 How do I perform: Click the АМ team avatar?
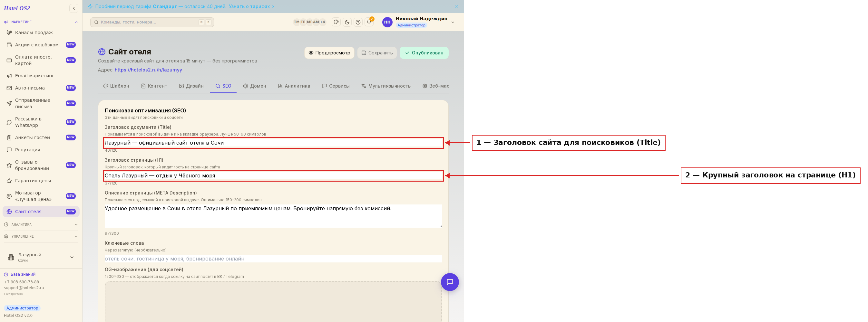point(316,22)
